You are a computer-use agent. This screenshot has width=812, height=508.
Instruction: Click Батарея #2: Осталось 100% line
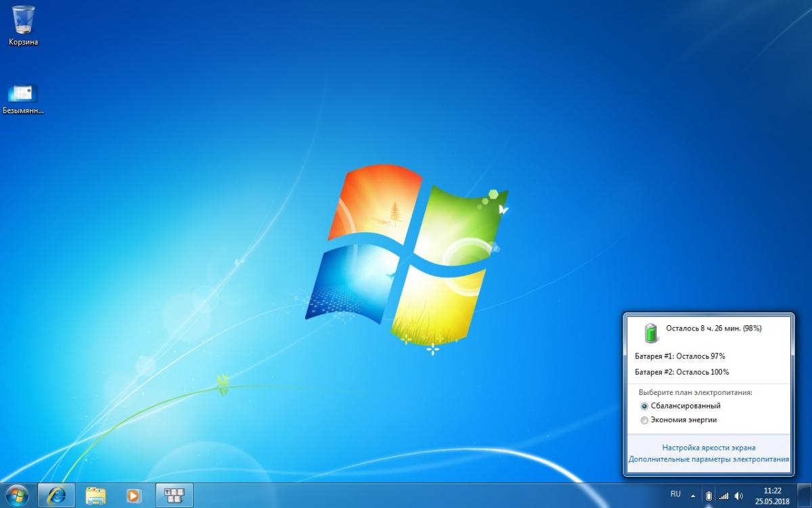tap(682, 372)
